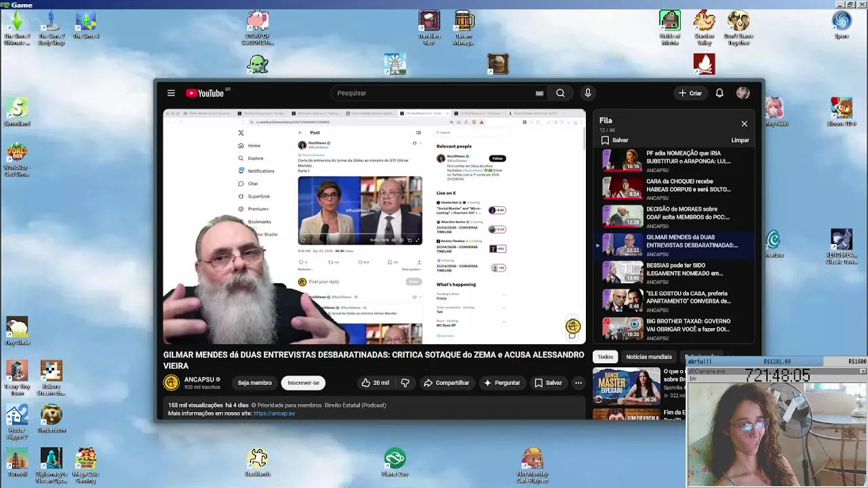This screenshot has width=868, height=488.
Task: Open the on-screen keyboard icon in search box
Action: [540, 93]
